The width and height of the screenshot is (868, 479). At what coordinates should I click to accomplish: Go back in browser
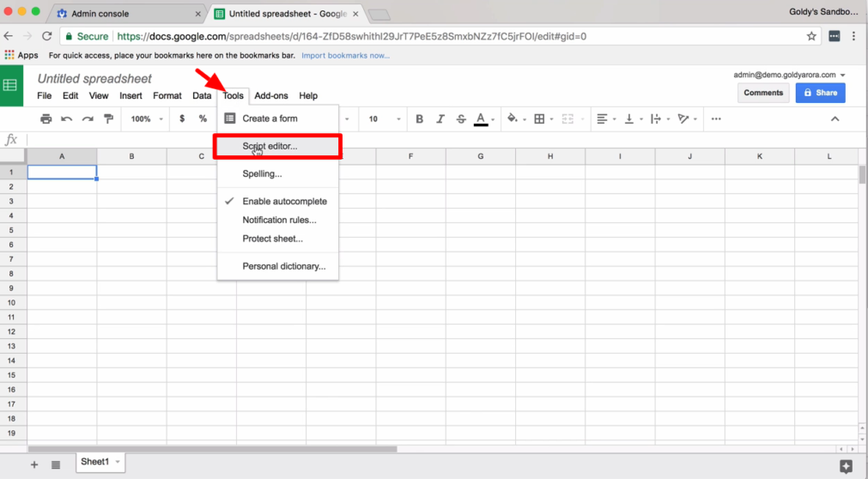coord(8,36)
